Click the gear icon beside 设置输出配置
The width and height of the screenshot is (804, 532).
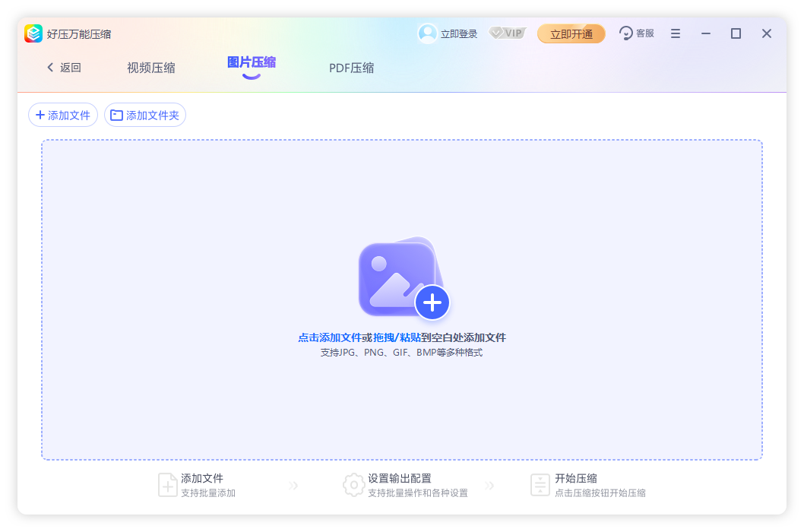353,485
